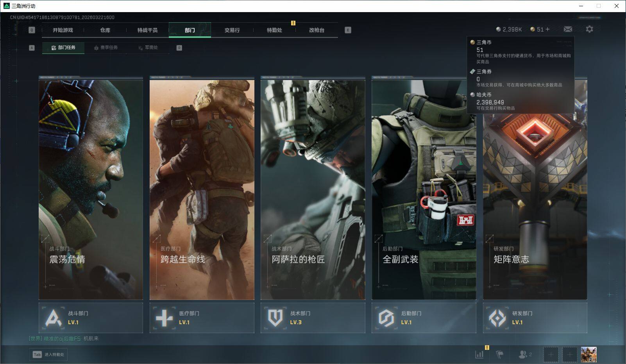
Task: Click the 2,398K Haf coin balance
Action: [509, 29]
